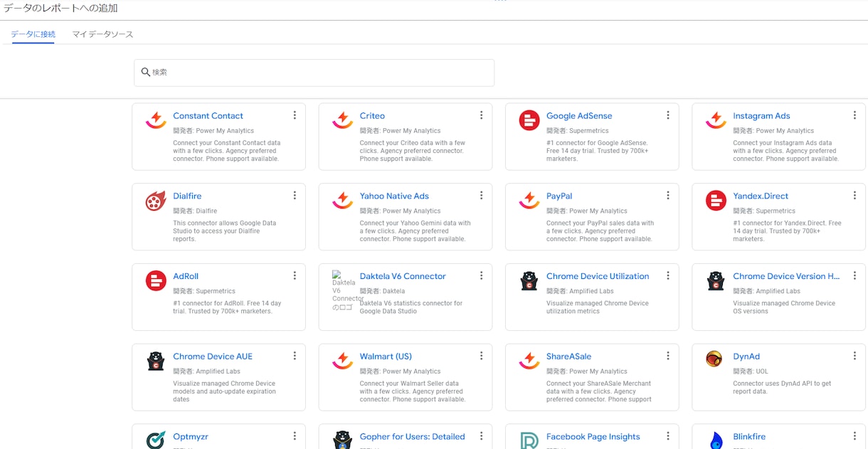Click the Yandex.Direct Supermetrics logo
Image resolution: width=868 pixels, height=449 pixels.
point(716,201)
